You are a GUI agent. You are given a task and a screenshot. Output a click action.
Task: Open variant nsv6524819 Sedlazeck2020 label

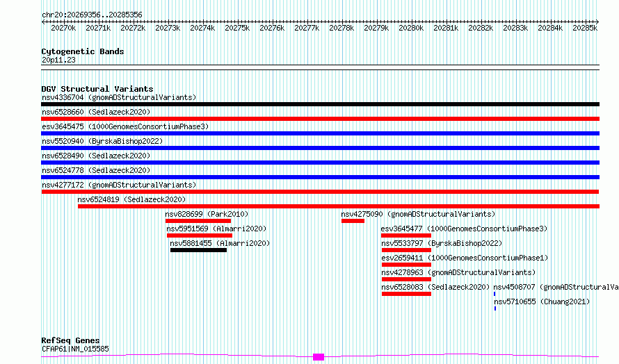[131, 199]
